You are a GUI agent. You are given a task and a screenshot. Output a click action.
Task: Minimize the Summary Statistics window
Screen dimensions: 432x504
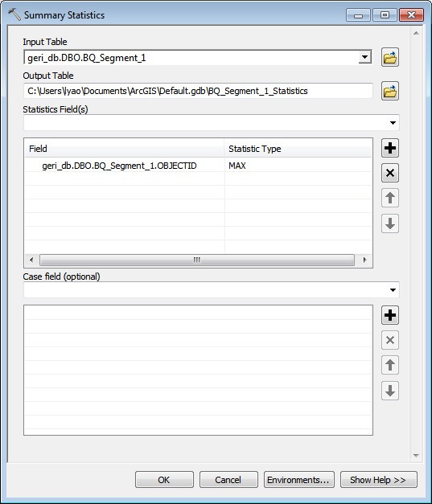pos(358,14)
